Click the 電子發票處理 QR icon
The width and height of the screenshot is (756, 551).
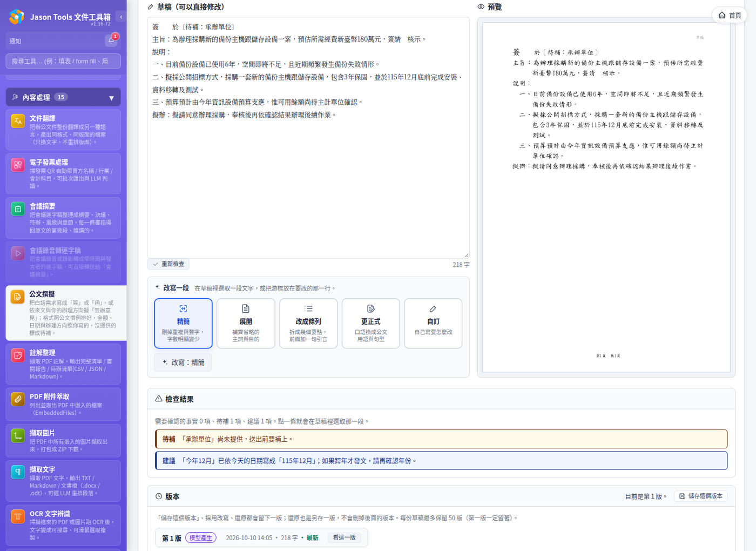[18, 165]
